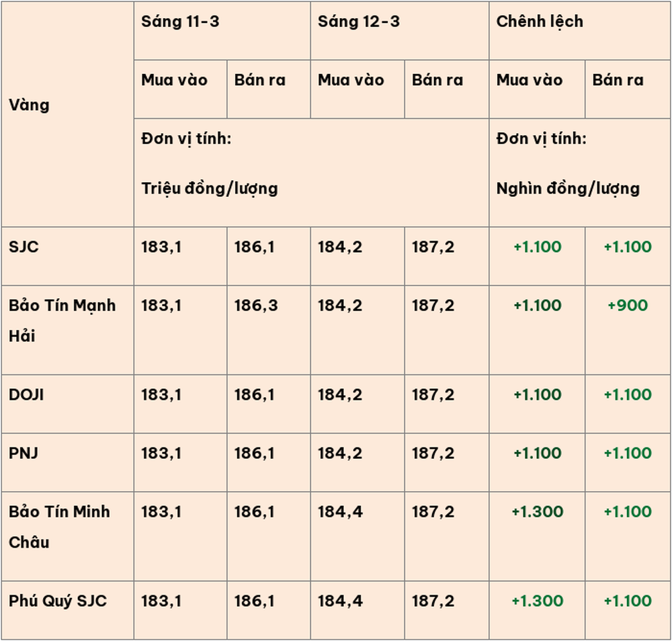Click the '186,3' selling price cell
The width and height of the screenshot is (672, 641).
(254, 305)
